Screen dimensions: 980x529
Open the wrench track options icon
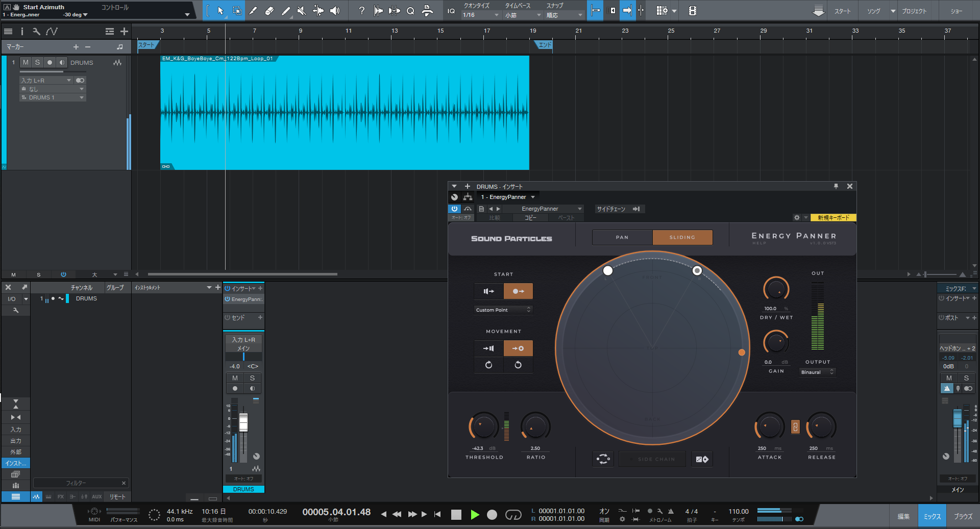(x=36, y=32)
